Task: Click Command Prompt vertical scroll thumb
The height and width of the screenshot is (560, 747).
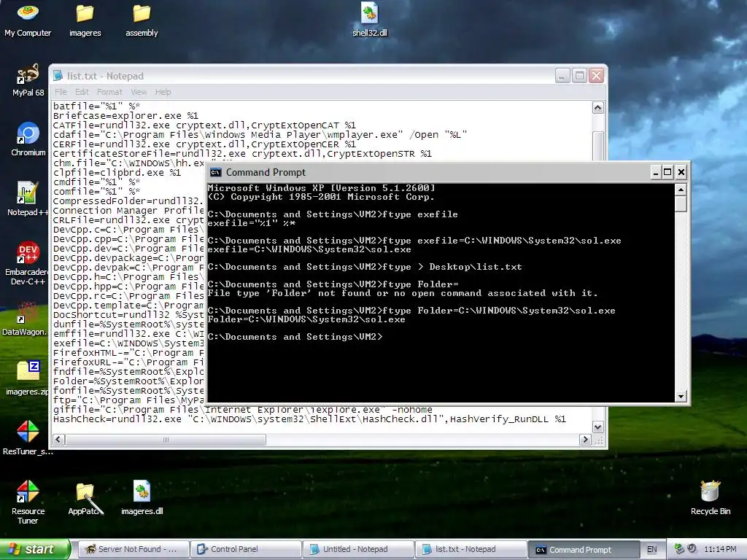Action: [x=681, y=204]
